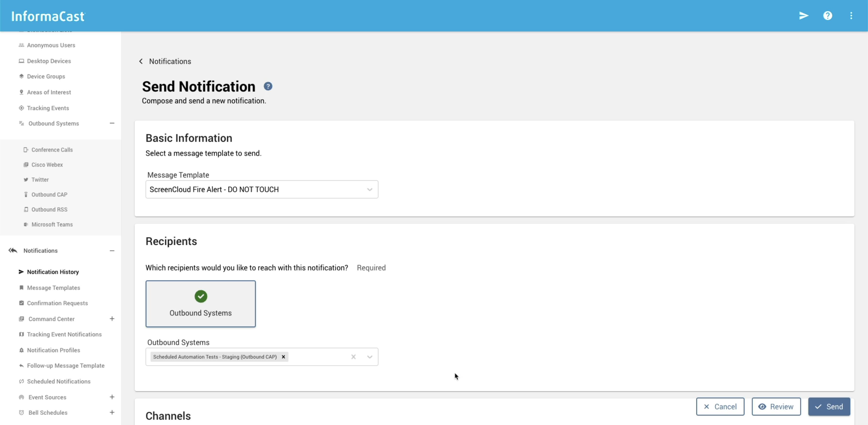Expand the Bell Schedules section
This screenshot has width=868, height=425.
point(112,412)
